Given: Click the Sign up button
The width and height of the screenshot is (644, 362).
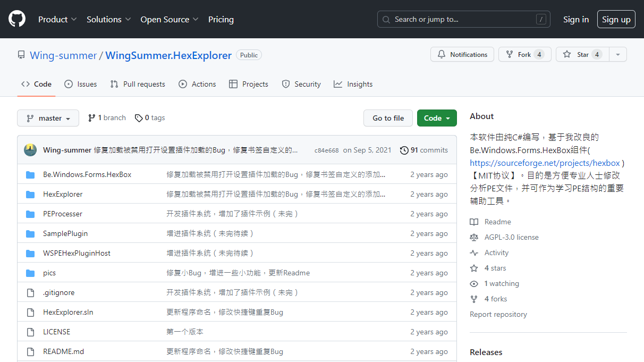Looking at the screenshot, I should point(616,19).
